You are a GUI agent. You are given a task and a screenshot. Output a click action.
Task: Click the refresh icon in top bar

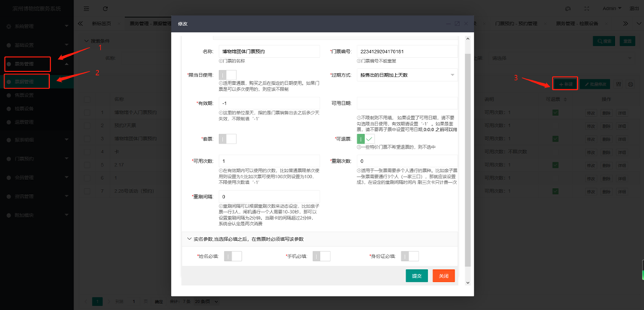click(x=105, y=9)
